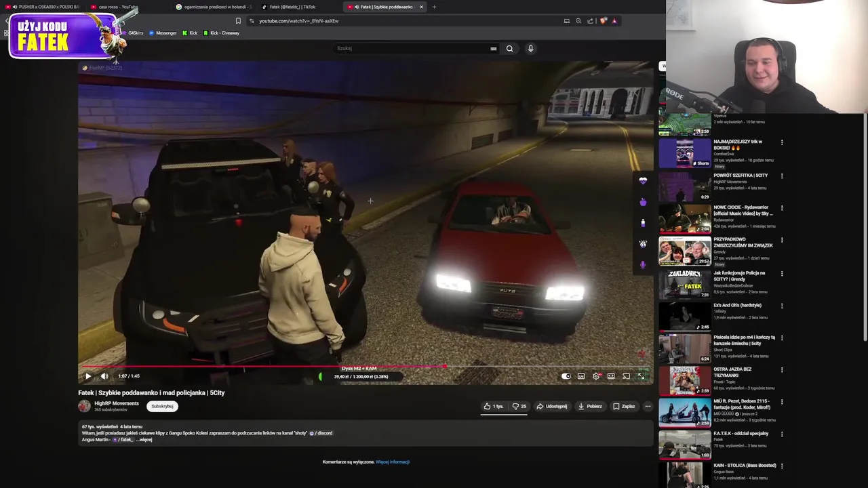Open the Kick - Giveaway bookmark

click(221, 33)
